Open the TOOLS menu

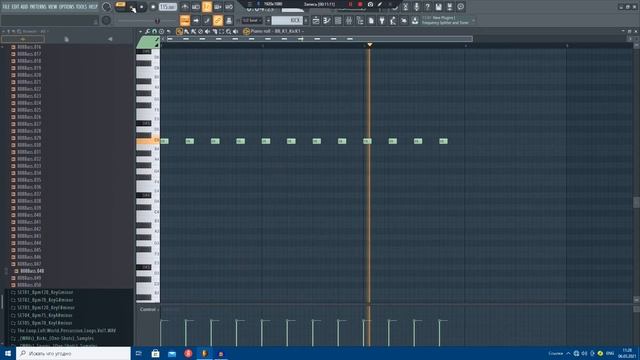(81, 7)
